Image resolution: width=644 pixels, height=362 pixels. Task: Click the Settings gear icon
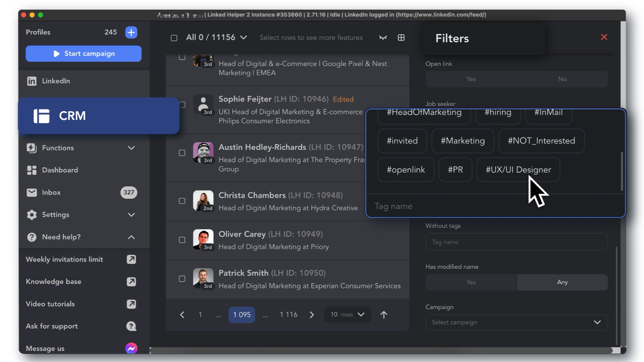[32, 215]
